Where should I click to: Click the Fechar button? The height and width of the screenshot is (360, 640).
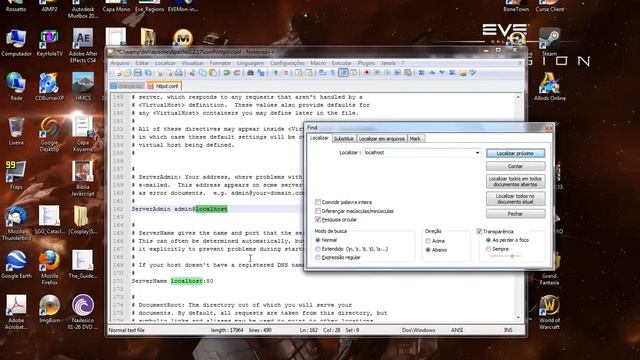tap(515, 214)
